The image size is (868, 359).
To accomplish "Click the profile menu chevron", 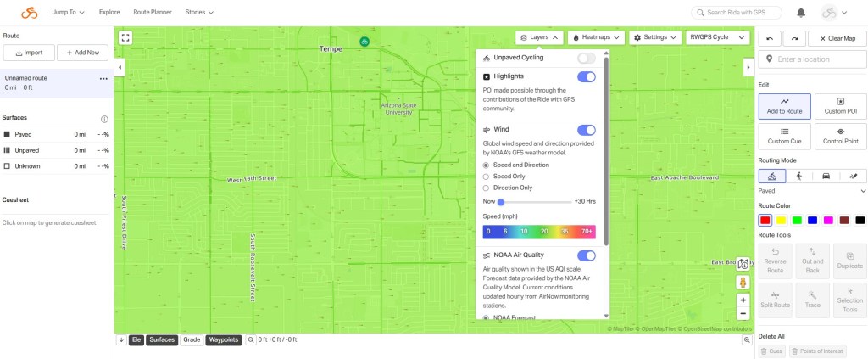I will 844,12.
